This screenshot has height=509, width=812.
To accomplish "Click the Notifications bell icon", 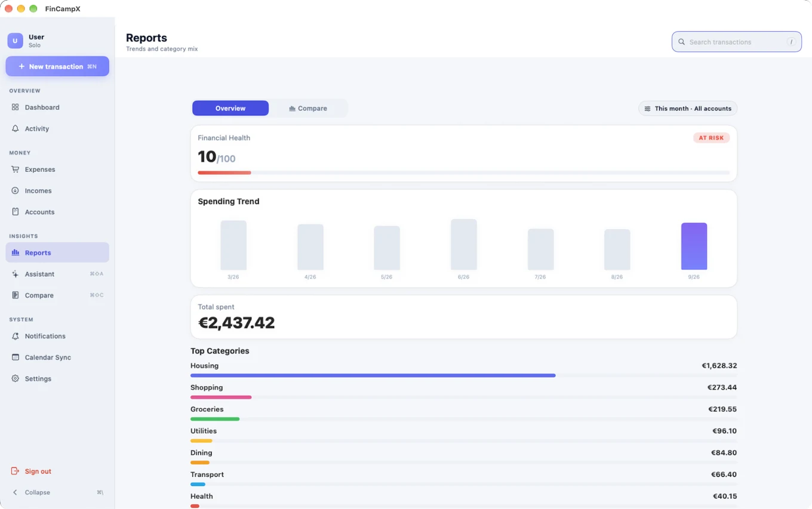I will tap(16, 336).
